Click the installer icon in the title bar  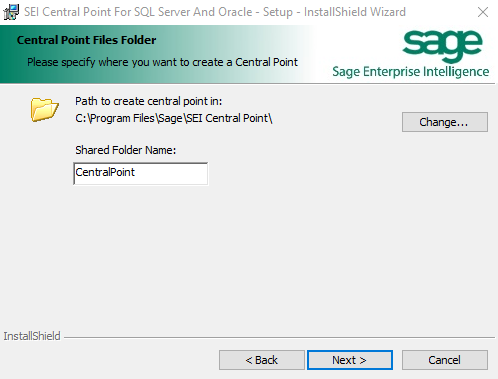coord(11,12)
